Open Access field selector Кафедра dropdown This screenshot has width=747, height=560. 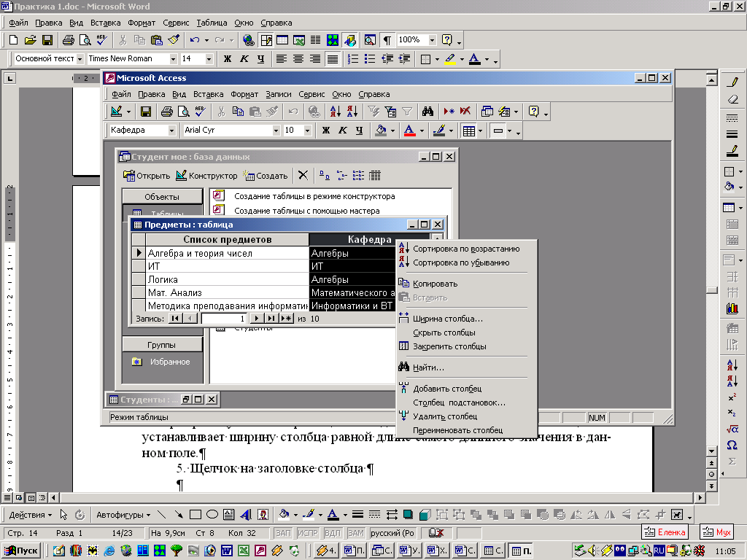[x=171, y=130]
